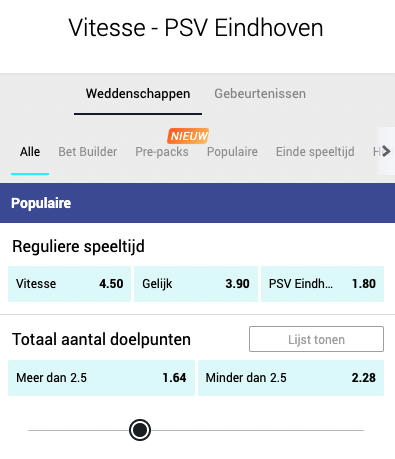Screen dimensions: 395x459
Task: Click the right chevron arrow in category bar
Action: tap(386, 151)
